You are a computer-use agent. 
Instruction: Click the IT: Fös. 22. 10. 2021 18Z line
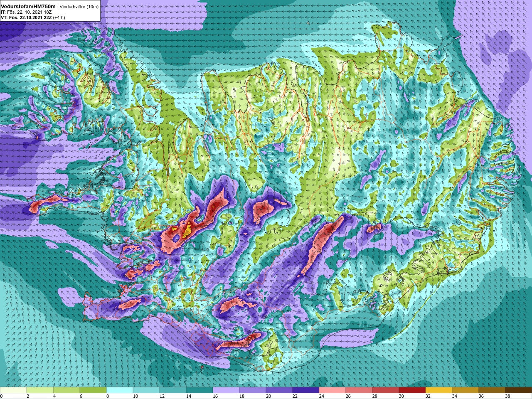click(x=26, y=12)
